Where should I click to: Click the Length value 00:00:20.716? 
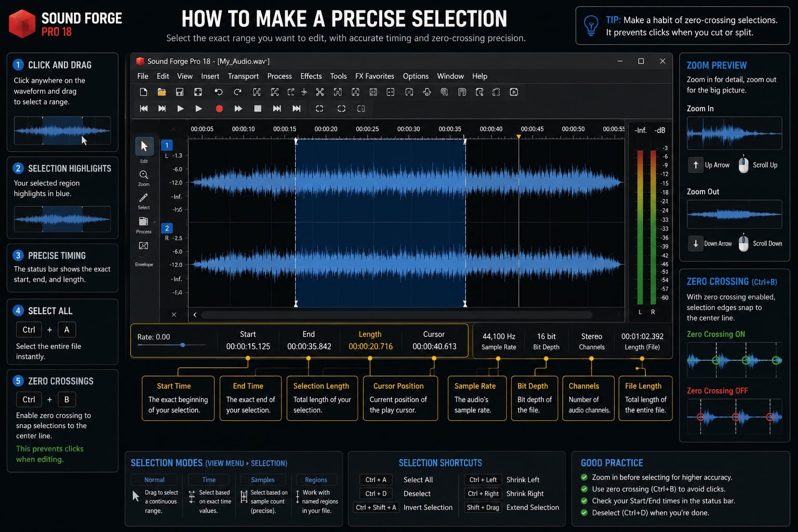click(x=370, y=347)
